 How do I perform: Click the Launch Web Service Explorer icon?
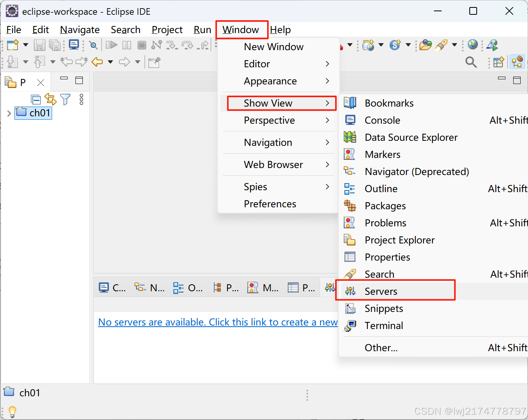point(492,45)
